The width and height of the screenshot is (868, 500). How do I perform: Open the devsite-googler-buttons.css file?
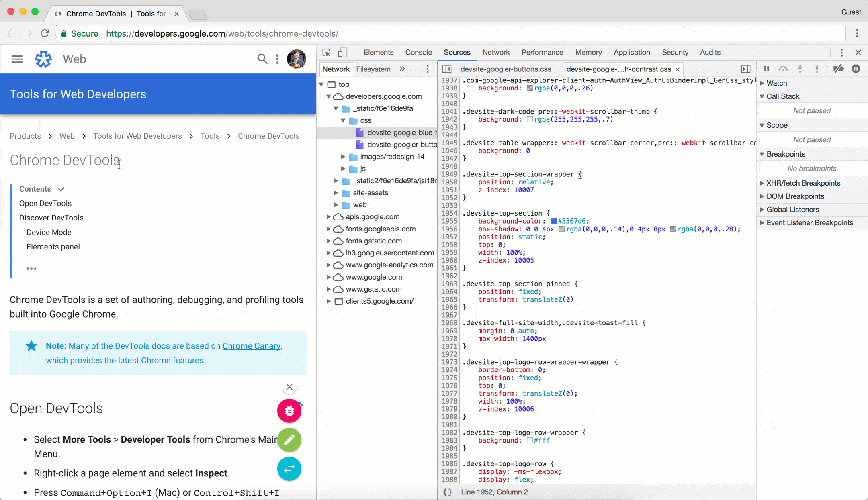coord(506,69)
